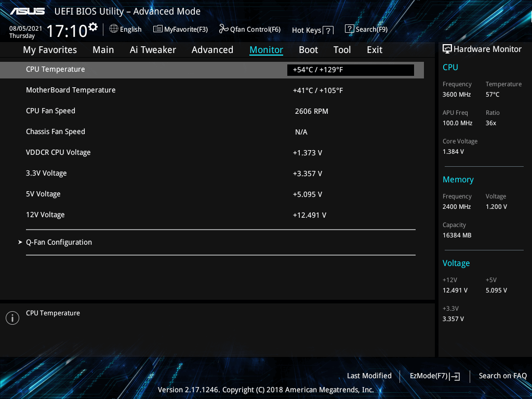
Task: Switch to the Boot tab
Action: tap(308, 49)
